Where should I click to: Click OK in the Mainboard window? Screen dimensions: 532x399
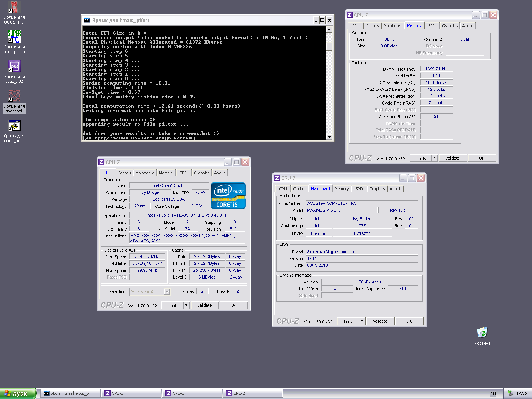point(409,321)
